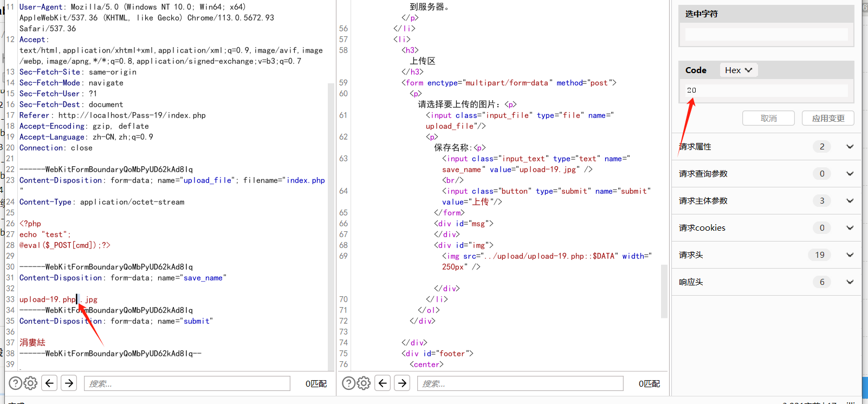
Task: Click the 响应头 count badge 6
Action: tap(822, 282)
